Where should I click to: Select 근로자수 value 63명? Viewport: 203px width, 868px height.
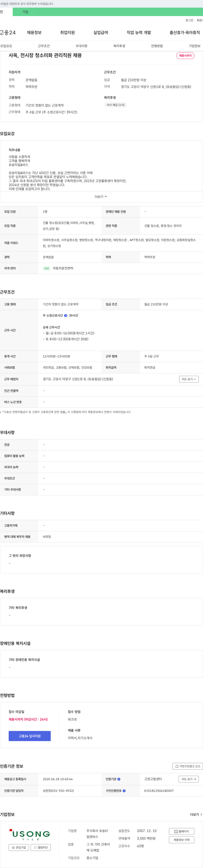click(x=140, y=846)
